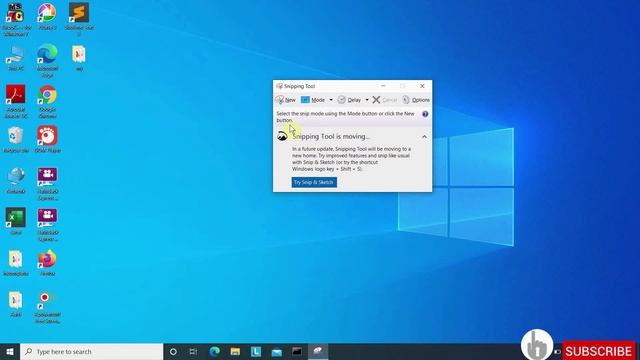Select the Microsoft Edge desktop shortcut
Viewport: 640px width, 360px height.
47,60
